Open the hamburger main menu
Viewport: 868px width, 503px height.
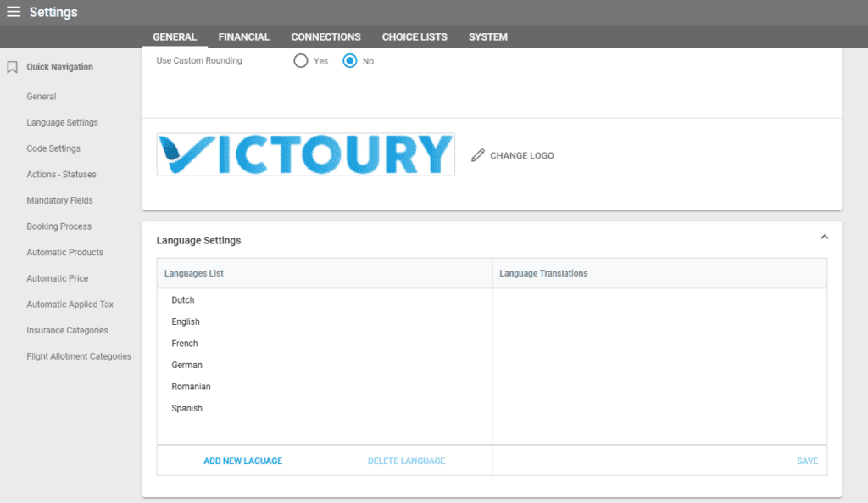click(x=14, y=12)
